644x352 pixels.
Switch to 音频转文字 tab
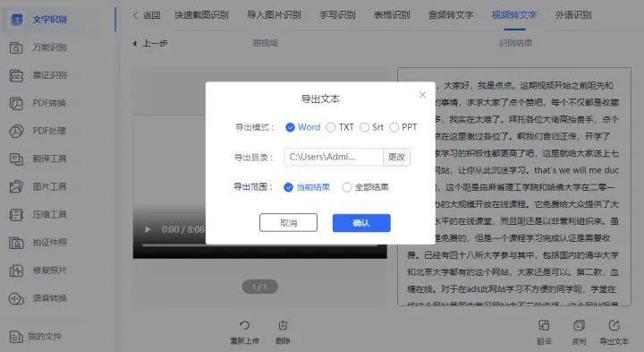pos(451,15)
